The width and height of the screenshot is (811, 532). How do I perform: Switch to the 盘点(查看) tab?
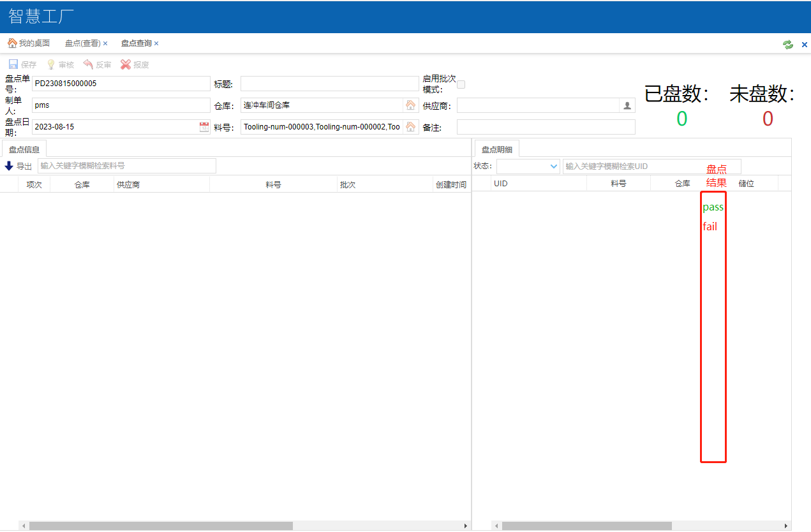(82, 43)
